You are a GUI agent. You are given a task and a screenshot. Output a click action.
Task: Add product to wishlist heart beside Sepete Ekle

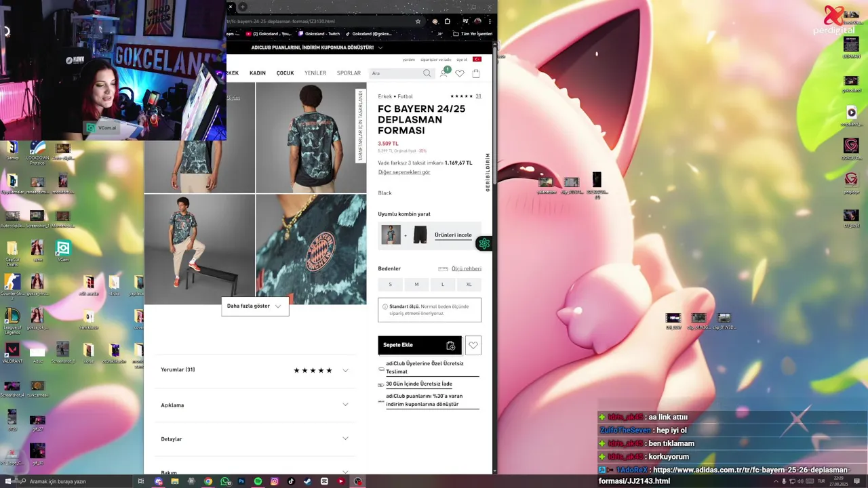[x=473, y=346]
